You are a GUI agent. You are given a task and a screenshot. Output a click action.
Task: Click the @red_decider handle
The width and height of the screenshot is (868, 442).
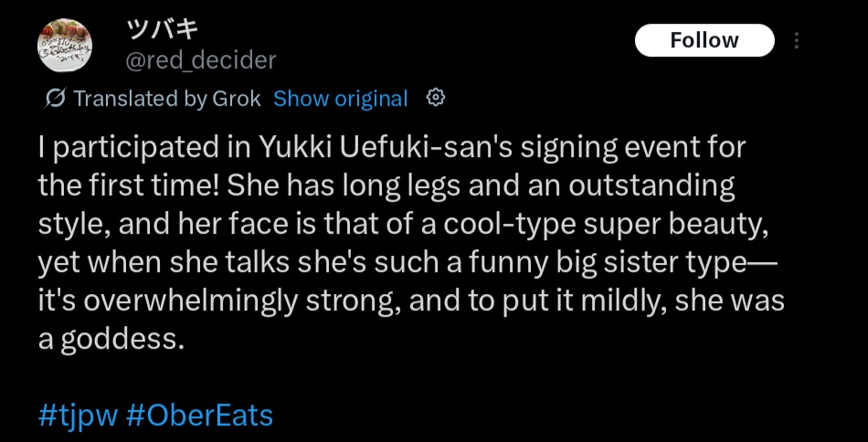tap(198, 60)
